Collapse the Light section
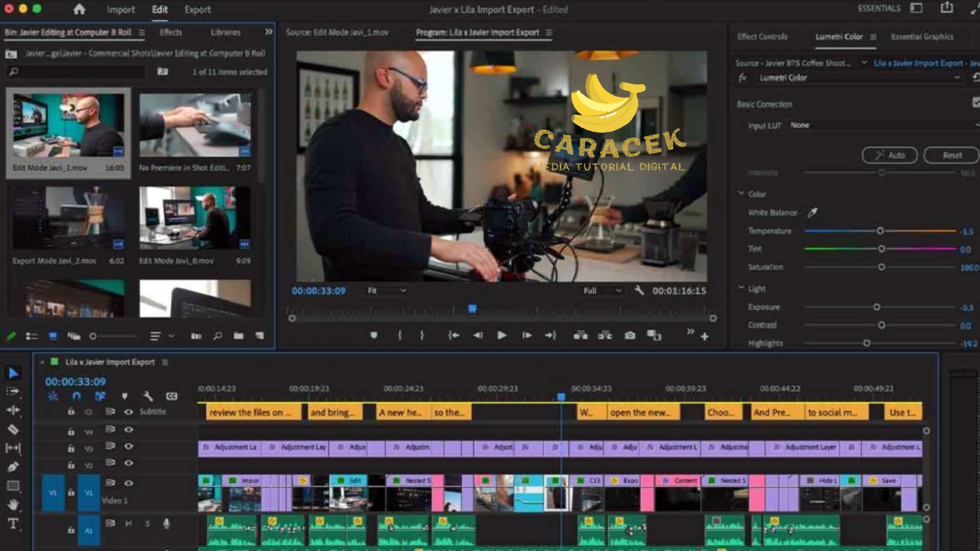This screenshot has width=980, height=551. click(x=742, y=288)
